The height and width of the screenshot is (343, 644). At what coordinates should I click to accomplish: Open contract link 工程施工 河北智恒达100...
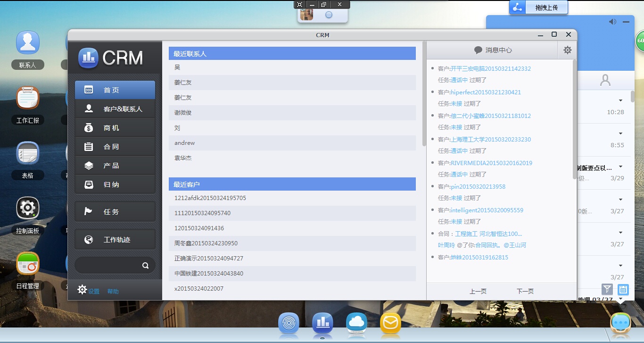(x=488, y=234)
